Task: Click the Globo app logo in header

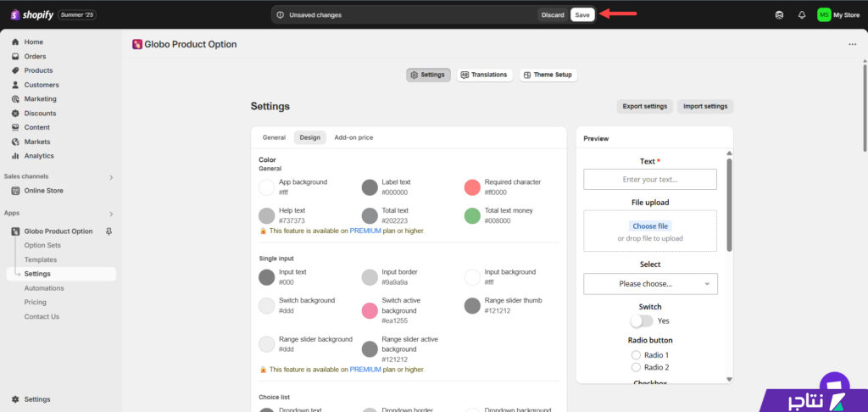Action: pyautogui.click(x=137, y=44)
